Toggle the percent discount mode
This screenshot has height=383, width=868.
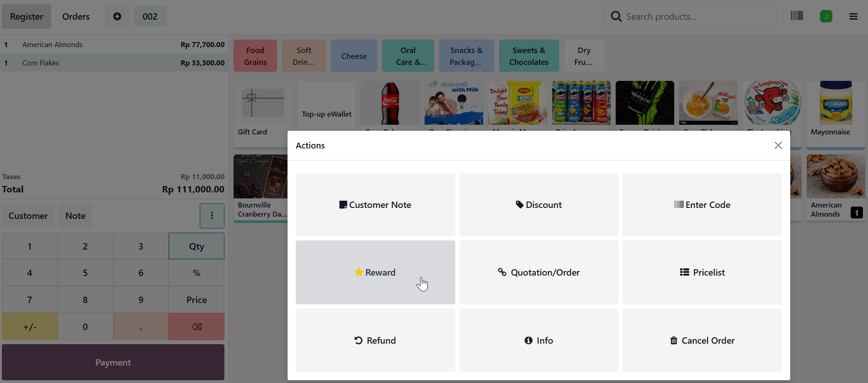point(197,273)
